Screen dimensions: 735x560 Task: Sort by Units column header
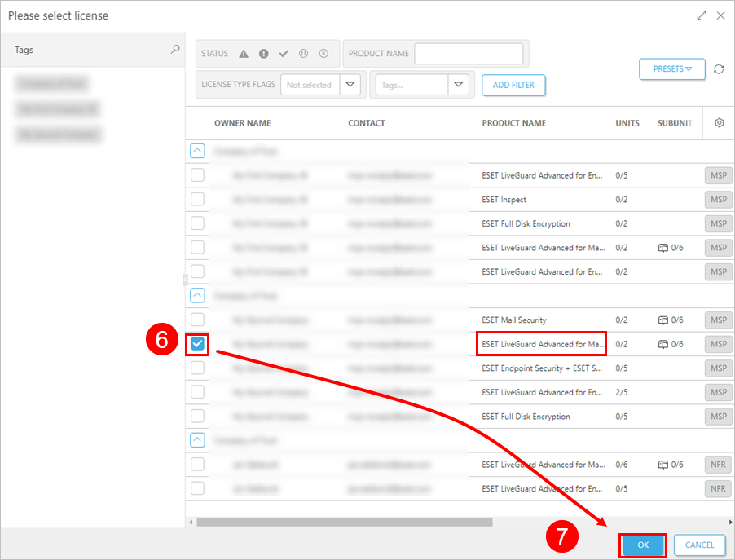pyautogui.click(x=627, y=123)
